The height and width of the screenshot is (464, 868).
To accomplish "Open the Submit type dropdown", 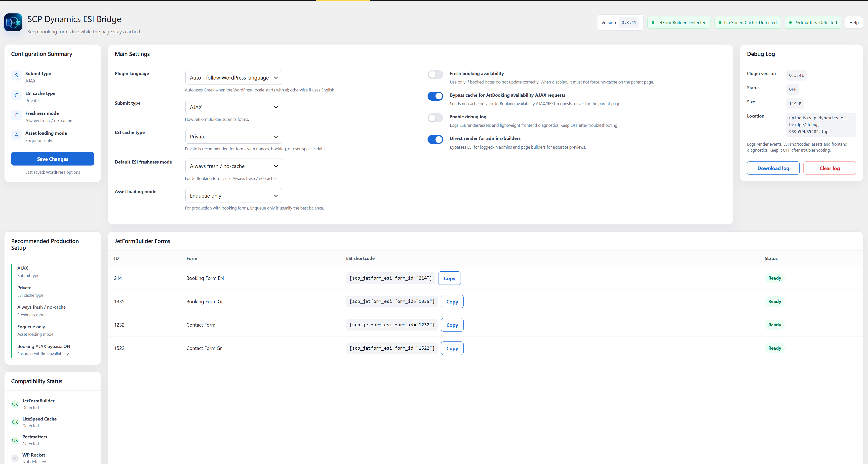I will point(234,107).
